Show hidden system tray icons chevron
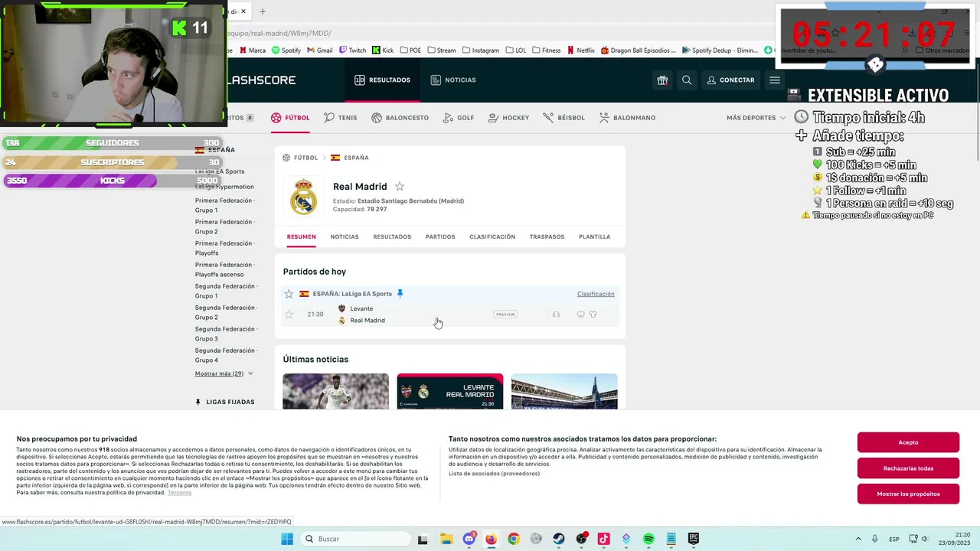This screenshot has width=980, height=551. pyautogui.click(x=857, y=539)
